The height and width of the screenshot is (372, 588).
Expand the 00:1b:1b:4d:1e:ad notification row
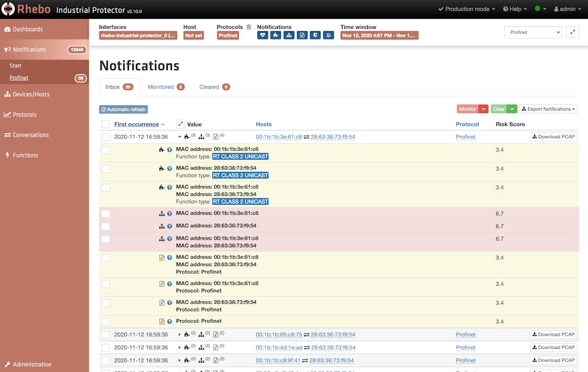pos(180,348)
